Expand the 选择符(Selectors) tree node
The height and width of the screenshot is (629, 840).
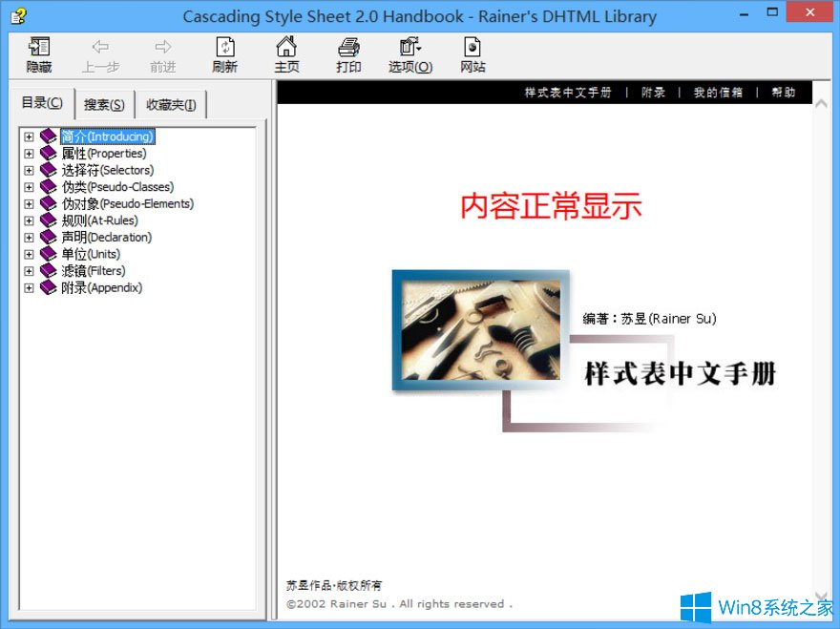pos(29,171)
